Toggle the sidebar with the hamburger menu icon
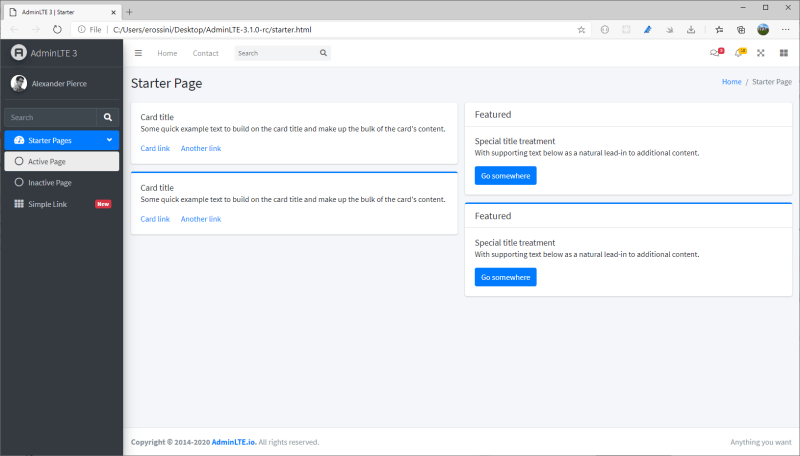The height and width of the screenshot is (456, 800). 138,53
